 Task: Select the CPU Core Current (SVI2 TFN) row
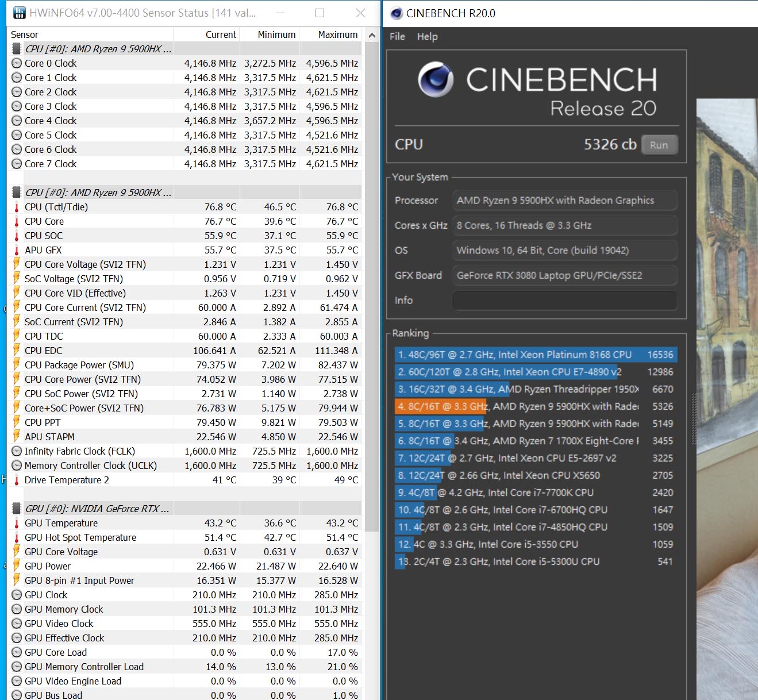(185, 307)
